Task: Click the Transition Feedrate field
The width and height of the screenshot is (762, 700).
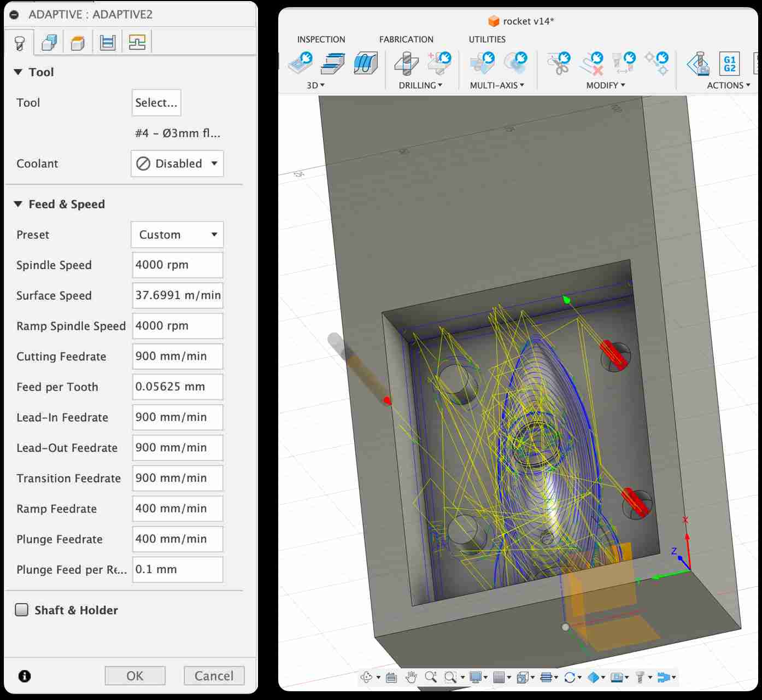Action: (x=178, y=478)
